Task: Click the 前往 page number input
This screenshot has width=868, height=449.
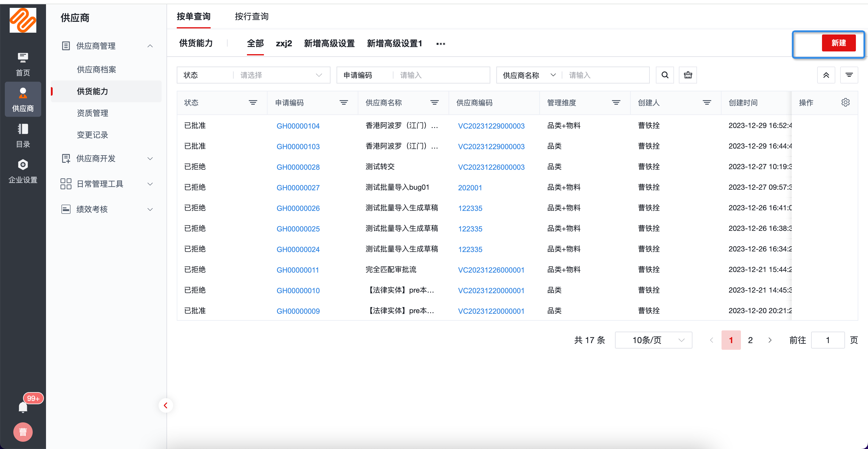Action: (x=827, y=340)
